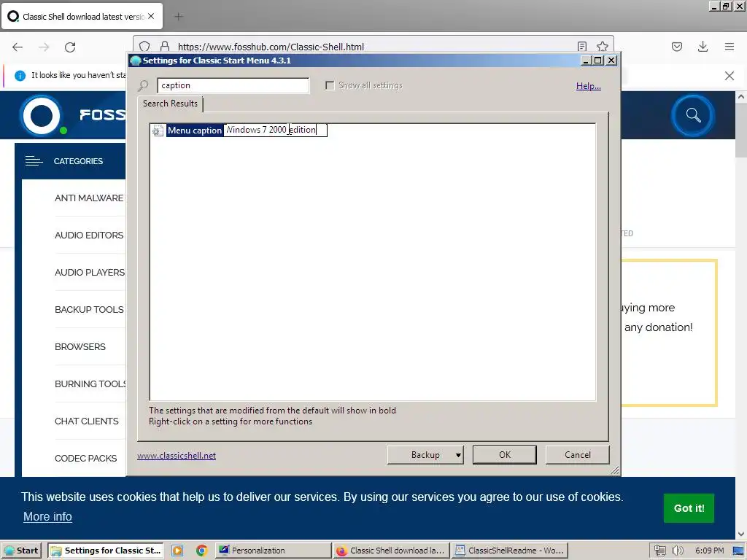The image size is (747, 560).
Task: Open the Codec Packs category
Action: point(86,458)
